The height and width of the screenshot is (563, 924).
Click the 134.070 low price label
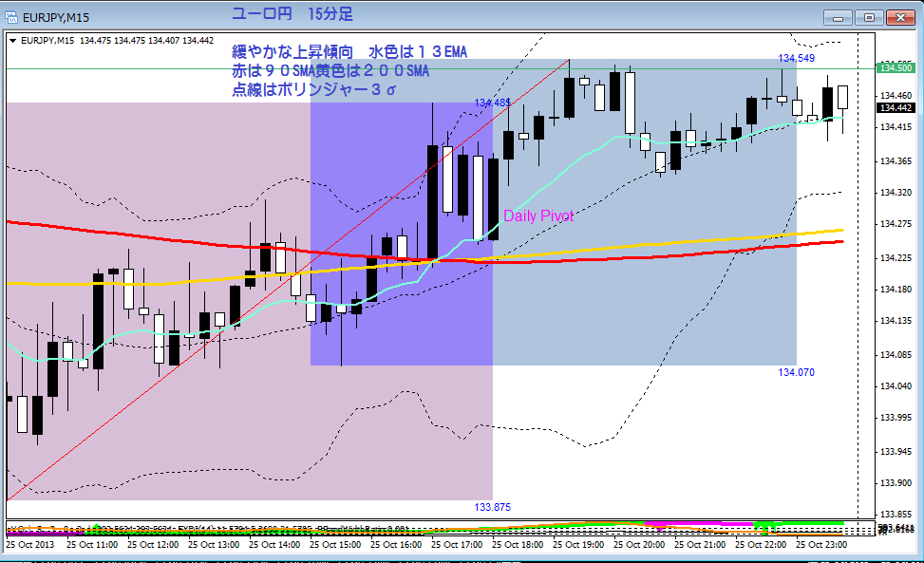796,372
